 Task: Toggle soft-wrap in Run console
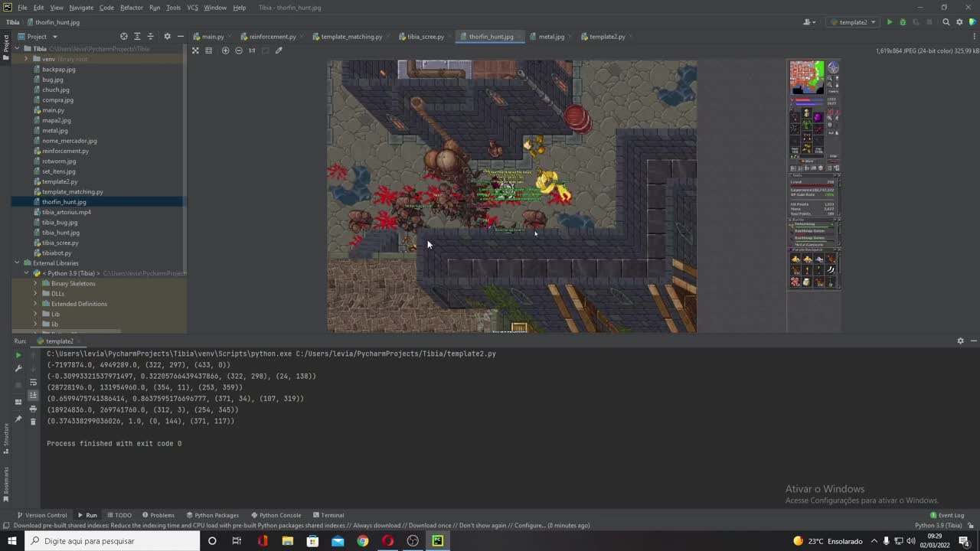[33, 382]
